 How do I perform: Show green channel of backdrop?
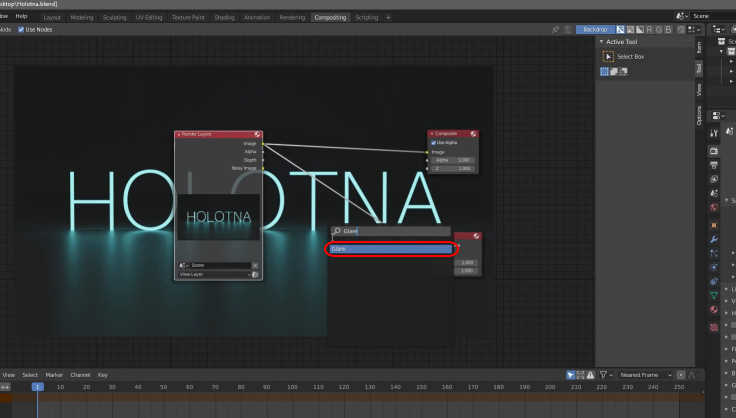pyautogui.click(x=659, y=29)
